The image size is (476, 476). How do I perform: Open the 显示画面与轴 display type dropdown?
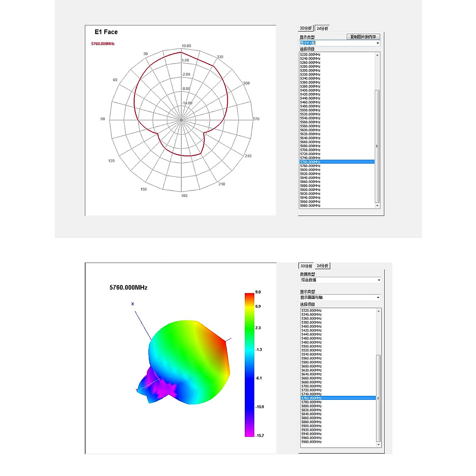[x=340, y=297]
